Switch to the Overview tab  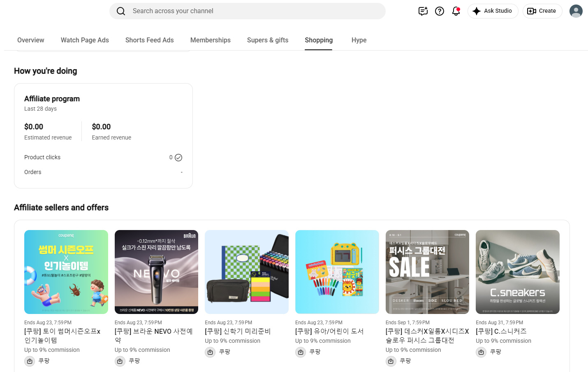pyautogui.click(x=31, y=40)
